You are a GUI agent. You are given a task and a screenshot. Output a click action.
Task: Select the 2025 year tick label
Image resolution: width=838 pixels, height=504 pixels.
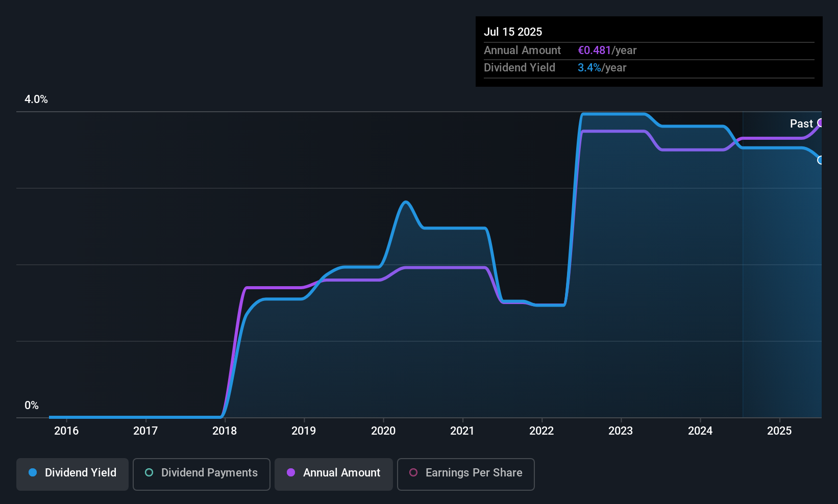click(779, 431)
